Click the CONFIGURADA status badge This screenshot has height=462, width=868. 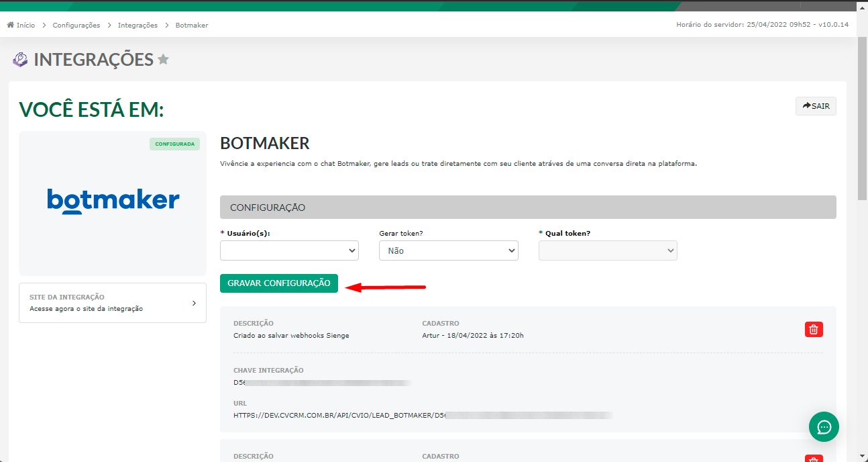coord(174,144)
